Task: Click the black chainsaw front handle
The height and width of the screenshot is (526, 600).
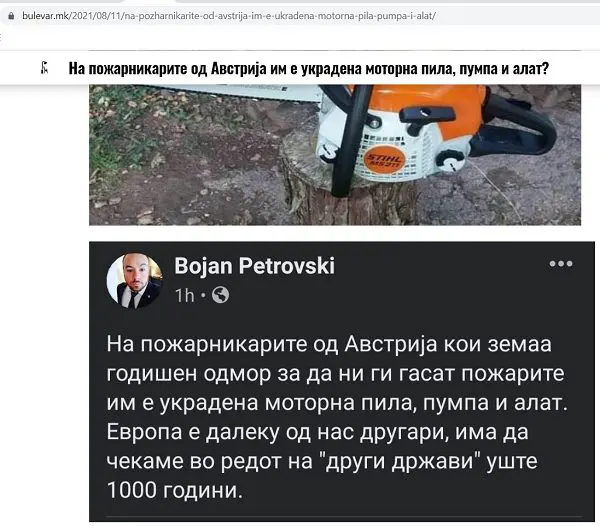Action: 349,140
